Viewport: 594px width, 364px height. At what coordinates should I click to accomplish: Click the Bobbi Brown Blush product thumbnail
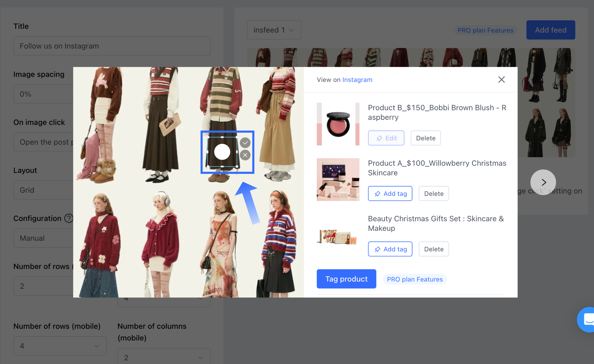[x=338, y=124]
